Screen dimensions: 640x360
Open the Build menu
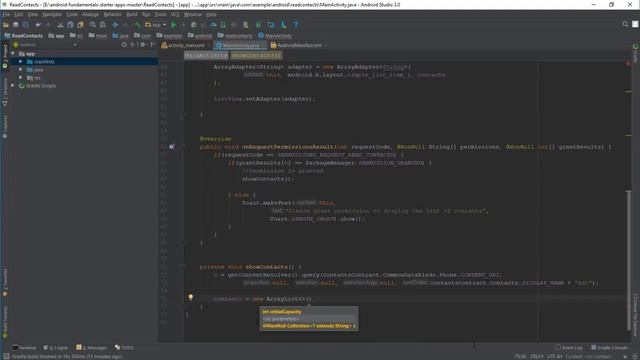click(131, 14)
